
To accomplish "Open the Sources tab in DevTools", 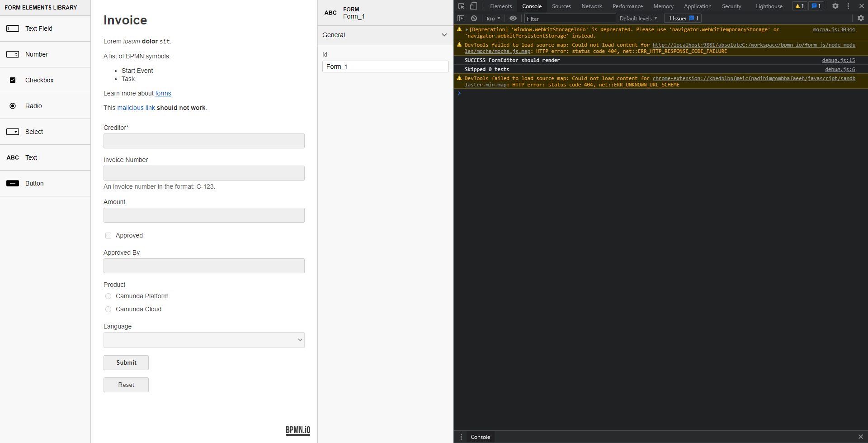I will click(x=561, y=6).
